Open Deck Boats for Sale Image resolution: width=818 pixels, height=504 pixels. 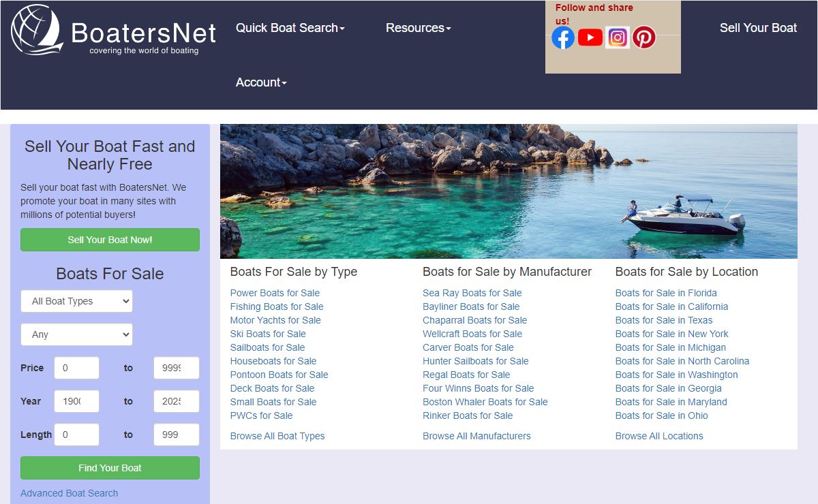[x=273, y=388]
